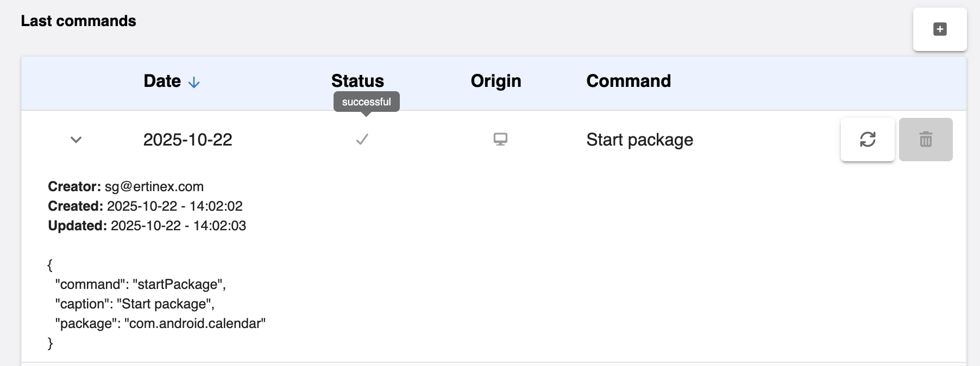
Task: Collapse the 2025-10-22 command row chevron
Action: [76, 140]
